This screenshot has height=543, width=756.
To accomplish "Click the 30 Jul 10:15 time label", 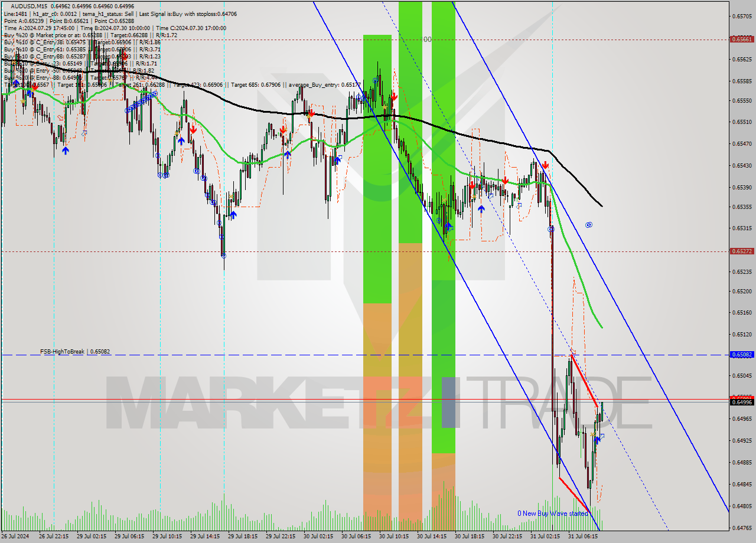I will (393, 537).
